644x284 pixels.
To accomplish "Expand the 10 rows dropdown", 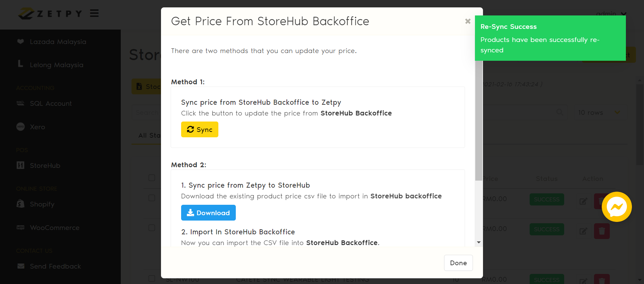I will coord(600,113).
